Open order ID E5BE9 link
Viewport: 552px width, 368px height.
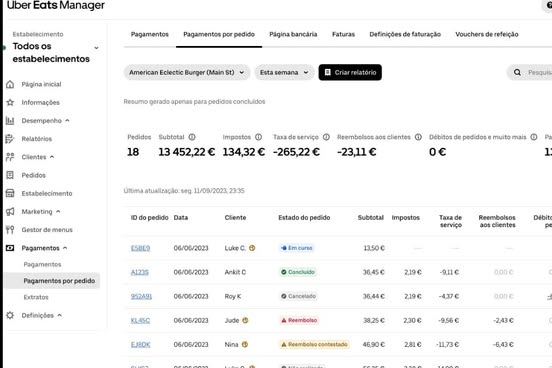[140, 248]
